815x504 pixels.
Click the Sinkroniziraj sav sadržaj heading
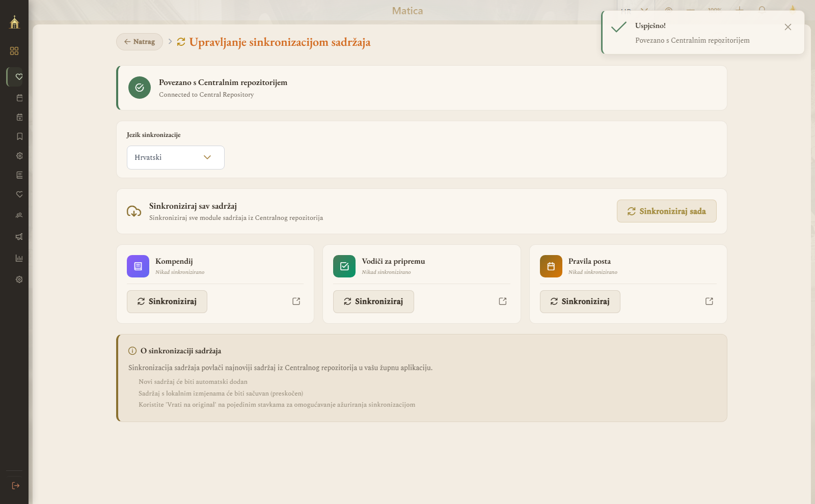(x=193, y=206)
